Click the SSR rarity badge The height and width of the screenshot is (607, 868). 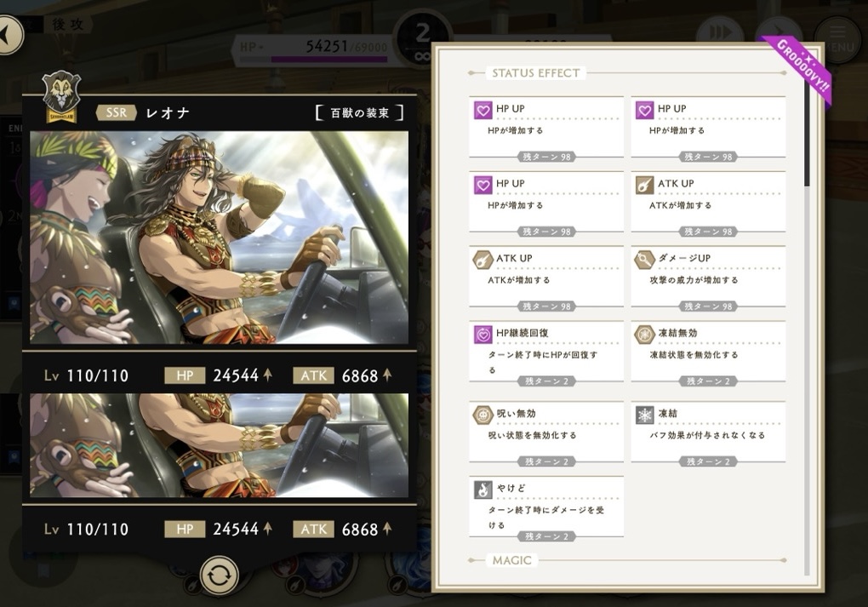(117, 112)
